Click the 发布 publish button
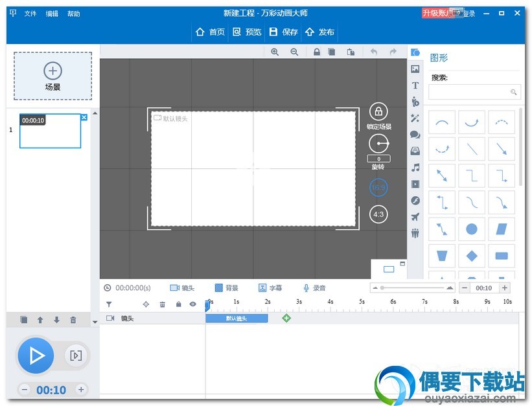 pyautogui.click(x=320, y=32)
